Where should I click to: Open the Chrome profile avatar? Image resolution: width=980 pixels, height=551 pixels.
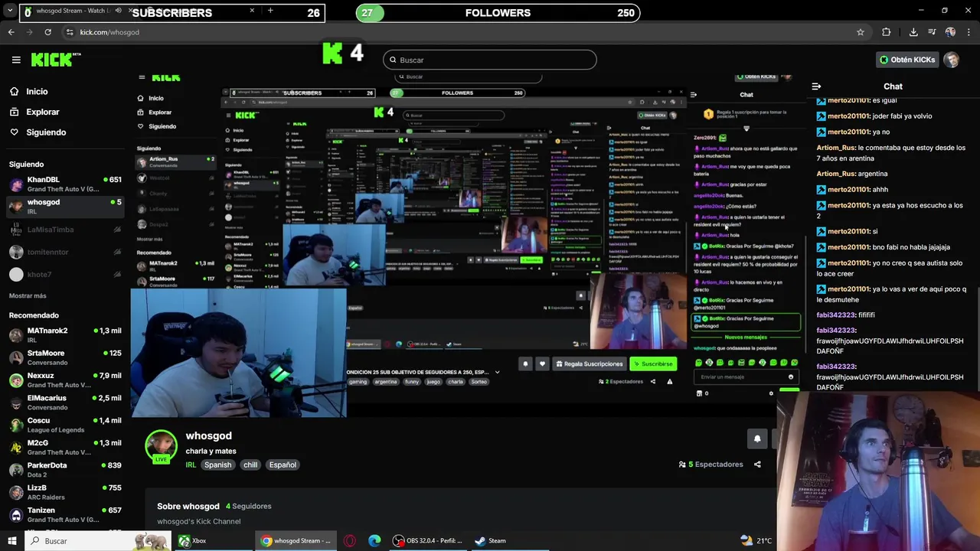point(950,32)
